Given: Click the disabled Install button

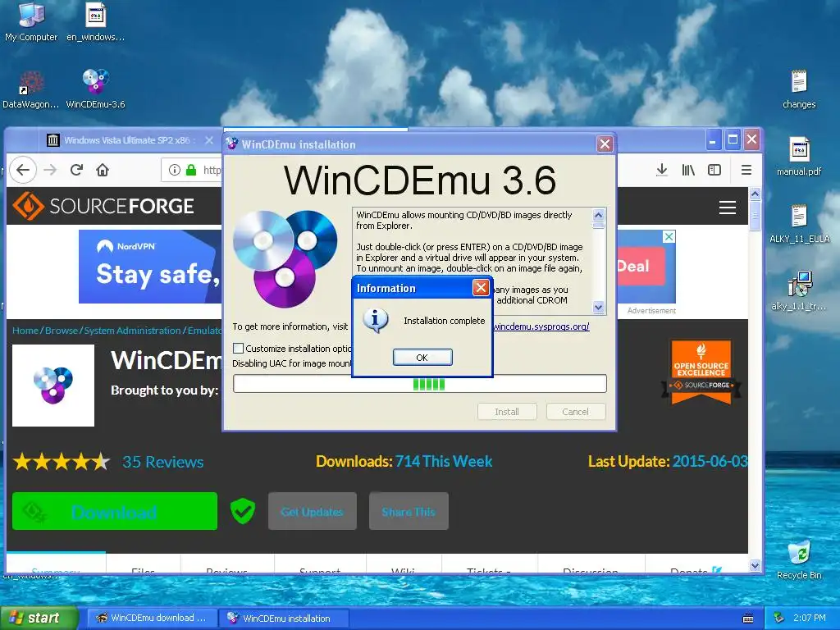Looking at the screenshot, I should coord(507,412).
